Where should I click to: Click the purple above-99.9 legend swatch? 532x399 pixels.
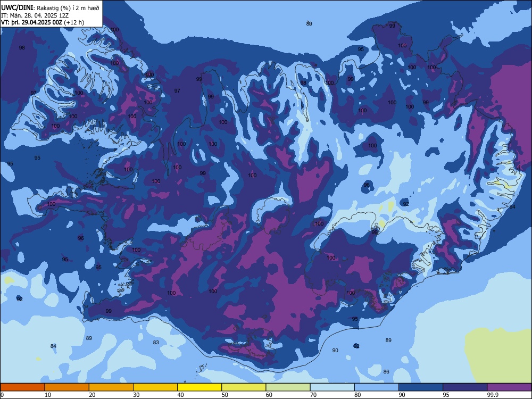pos(509,387)
